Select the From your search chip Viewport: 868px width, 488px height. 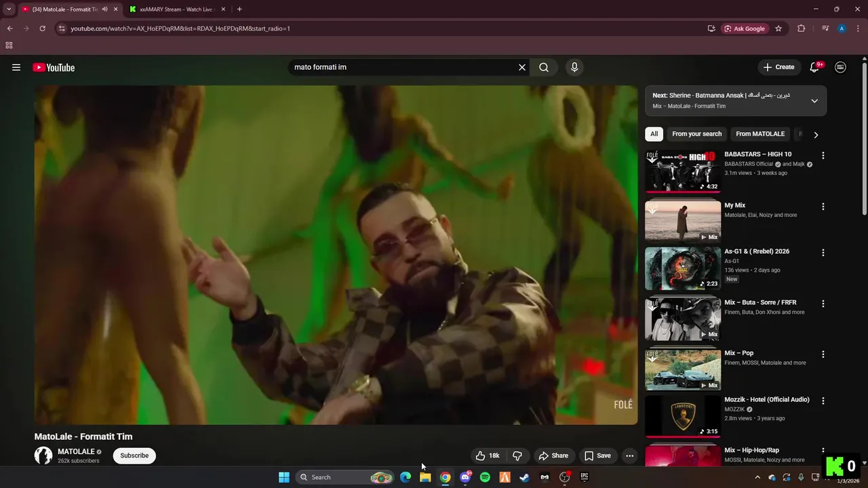pos(697,134)
